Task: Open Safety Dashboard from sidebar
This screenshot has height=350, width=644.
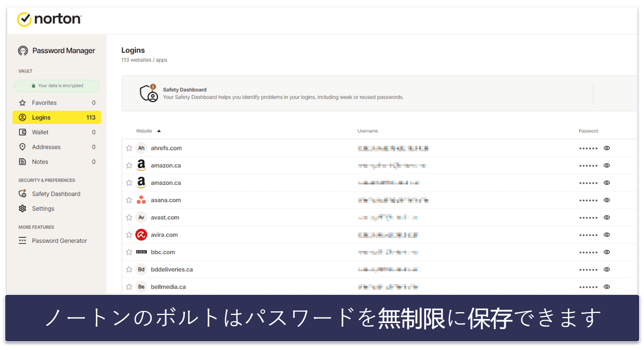Action: coord(57,194)
